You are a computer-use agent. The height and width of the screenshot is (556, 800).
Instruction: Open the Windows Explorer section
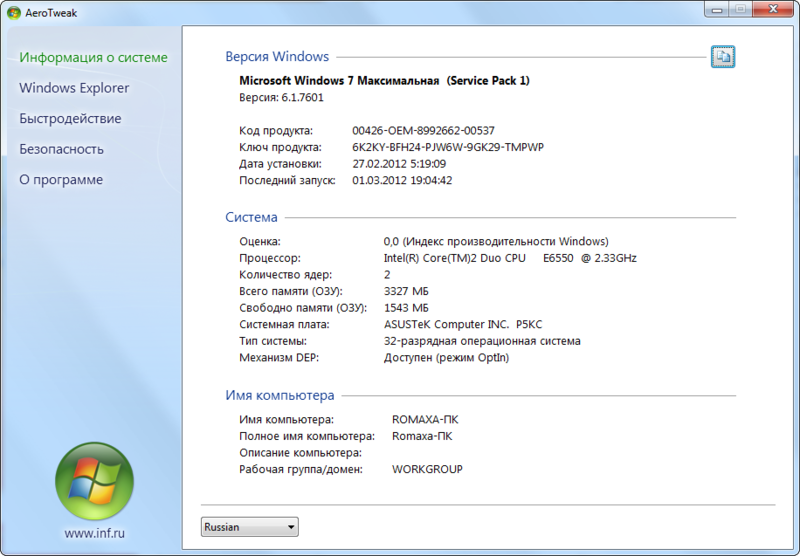click(74, 88)
